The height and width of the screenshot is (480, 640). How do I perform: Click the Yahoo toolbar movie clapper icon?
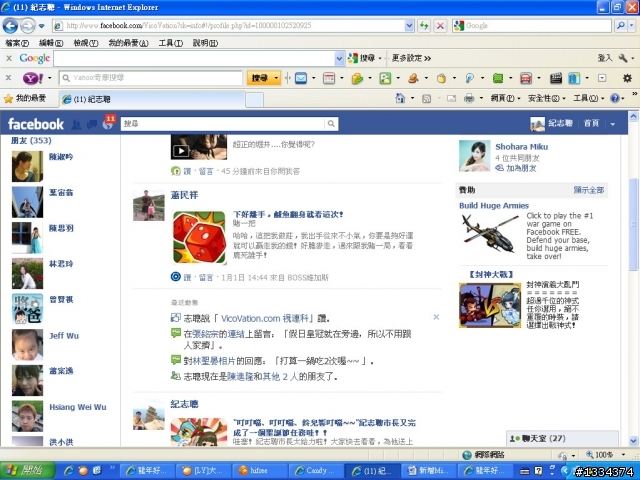pyautogui.click(x=556, y=78)
